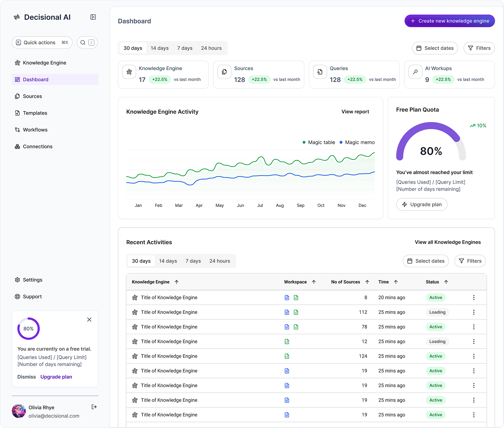The width and height of the screenshot is (504, 428).
Task: Toggle Magic memo legend item
Action: (357, 142)
